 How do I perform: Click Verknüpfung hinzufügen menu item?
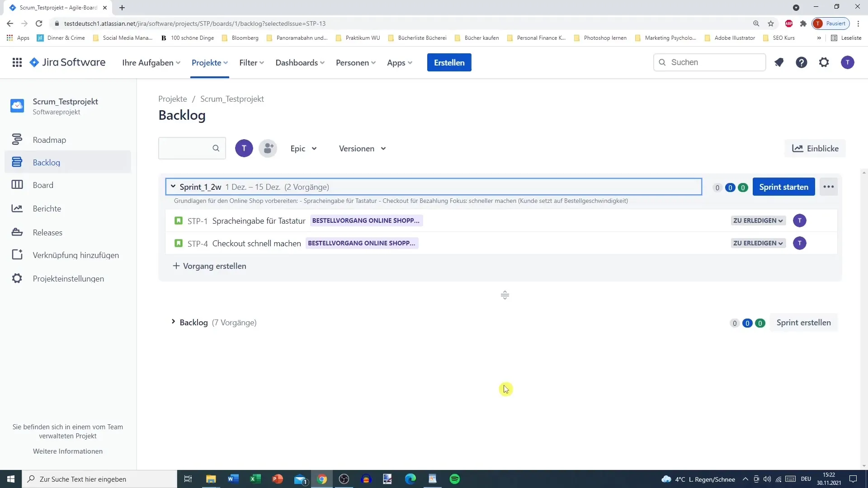(x=75, y=255)
